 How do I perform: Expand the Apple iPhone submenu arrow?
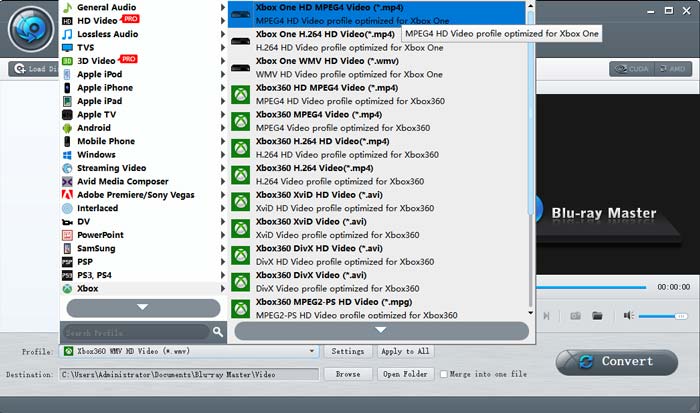coord(222,88)
